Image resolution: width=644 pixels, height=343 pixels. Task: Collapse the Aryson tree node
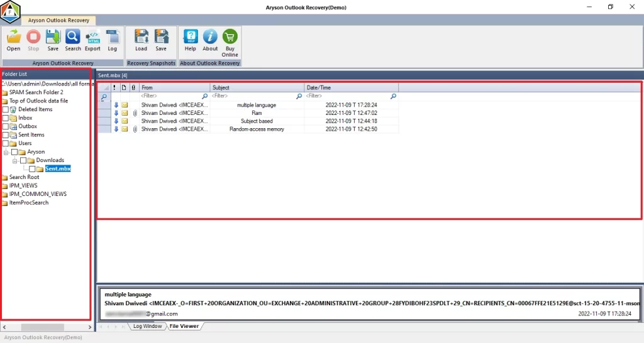(6, 152)
